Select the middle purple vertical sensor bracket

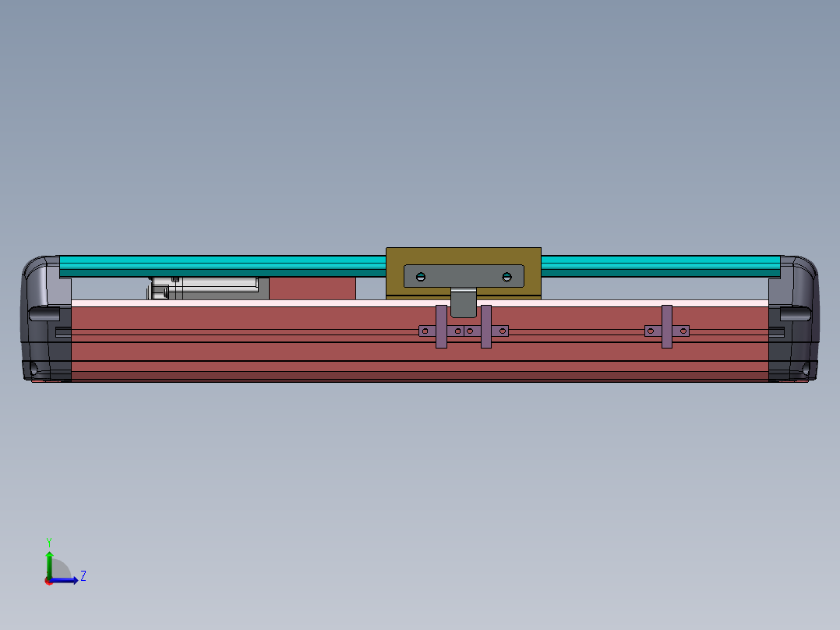(486, 327)
